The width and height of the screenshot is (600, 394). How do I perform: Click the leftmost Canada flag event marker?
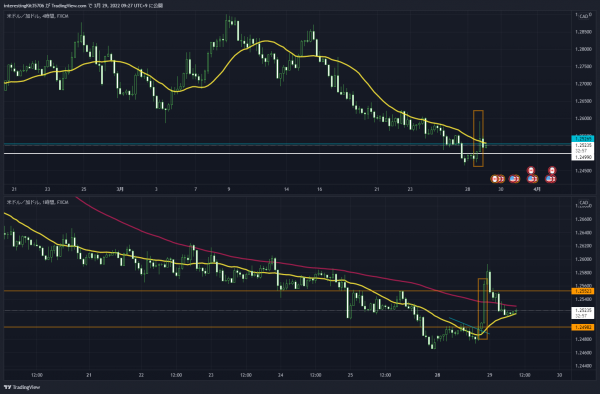click(x=495, y=179)
